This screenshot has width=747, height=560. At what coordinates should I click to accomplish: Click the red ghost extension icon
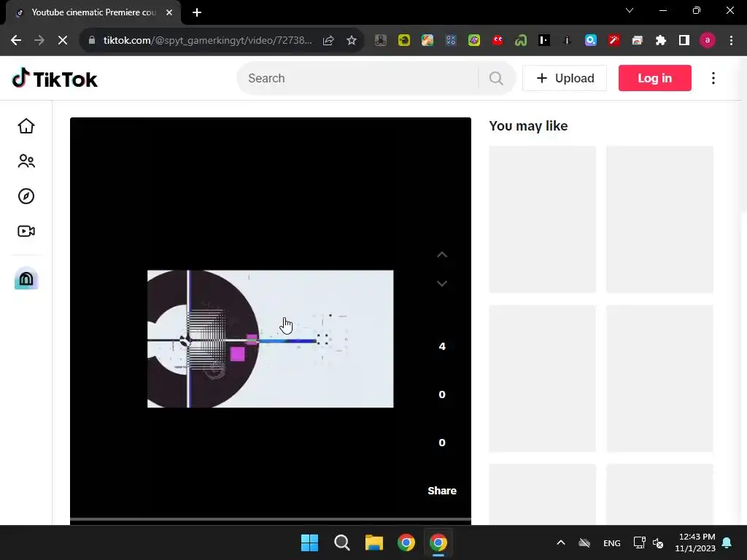tap(498, 41)
